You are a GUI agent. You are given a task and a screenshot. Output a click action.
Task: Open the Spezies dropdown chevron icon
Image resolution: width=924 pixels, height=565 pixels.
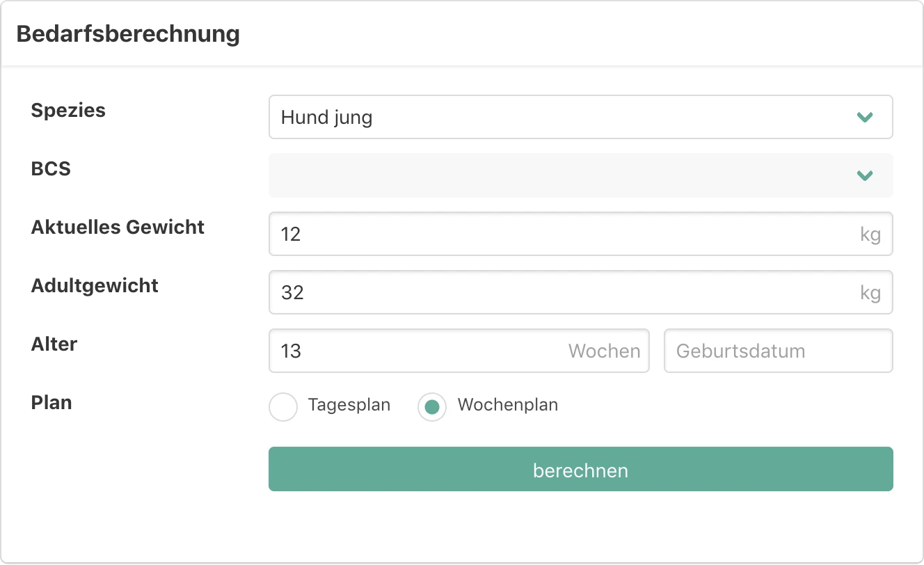865,117
